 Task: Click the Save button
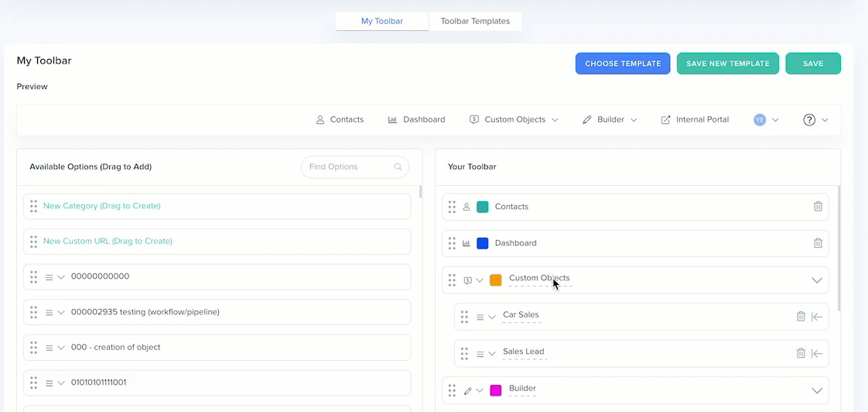813,64
